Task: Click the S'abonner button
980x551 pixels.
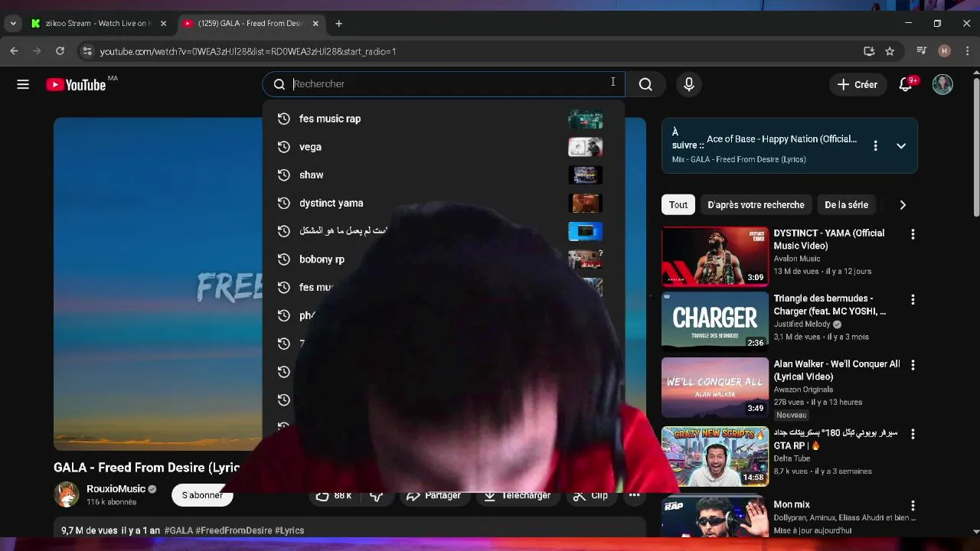Action: [202, 495]
